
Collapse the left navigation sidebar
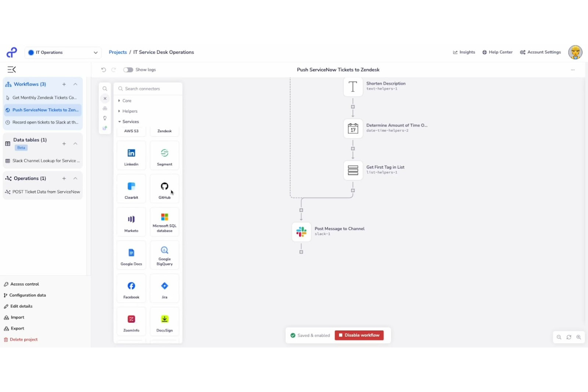[12, 69]
